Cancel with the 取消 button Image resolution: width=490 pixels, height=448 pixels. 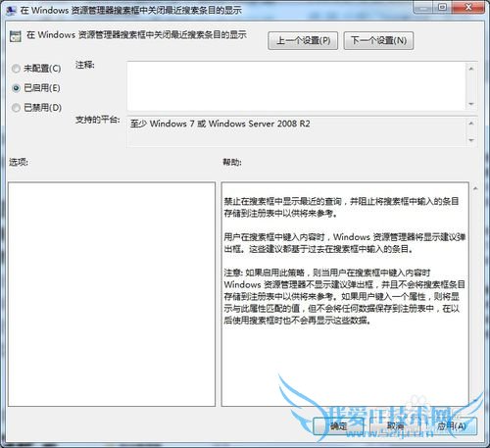point(396,425)
